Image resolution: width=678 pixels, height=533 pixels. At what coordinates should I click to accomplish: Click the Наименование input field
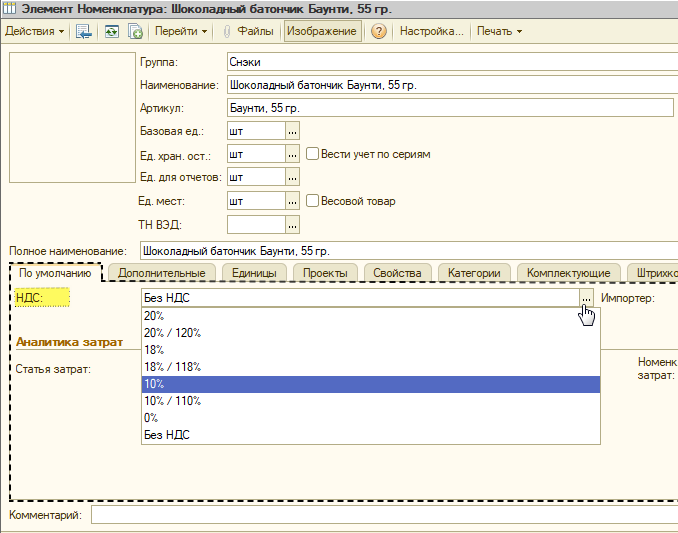(452, 85)
